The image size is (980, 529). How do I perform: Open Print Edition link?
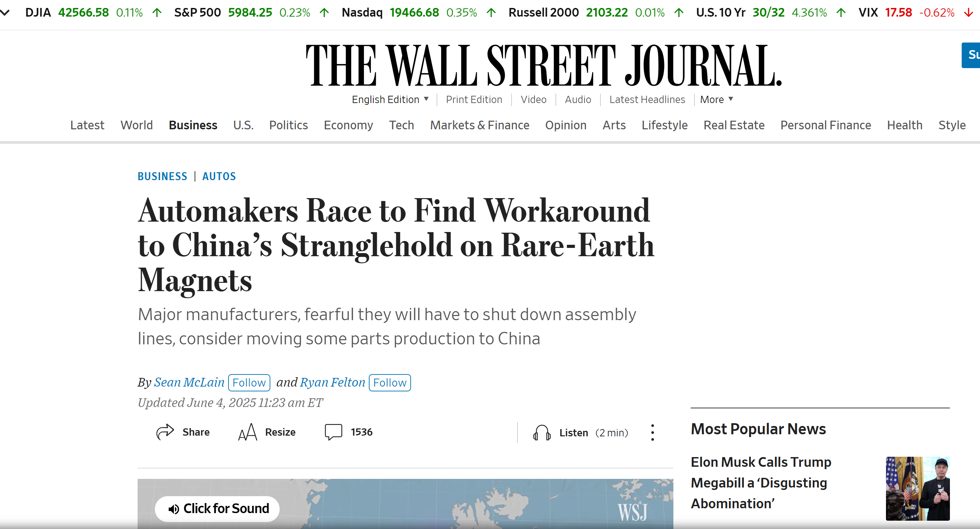pos(474,99)
